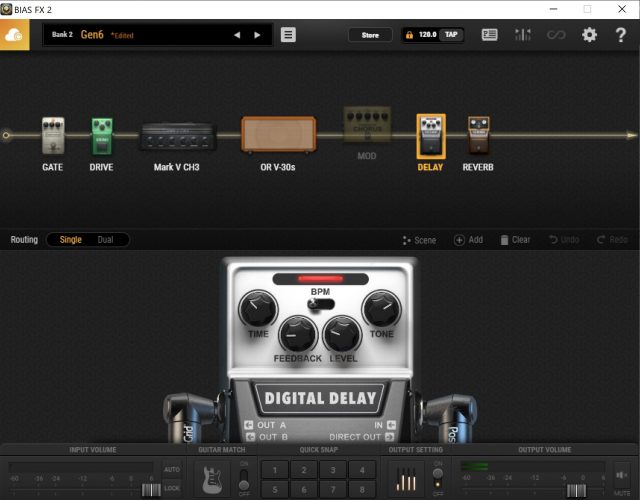Go to the next preset arrow

pos(257,35)
